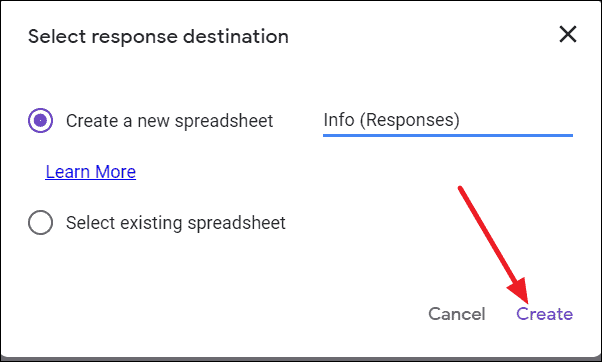Focus the Info (Responses) spreadsheet name field
This screenshot has width=602, height=362.
[448, 121]
